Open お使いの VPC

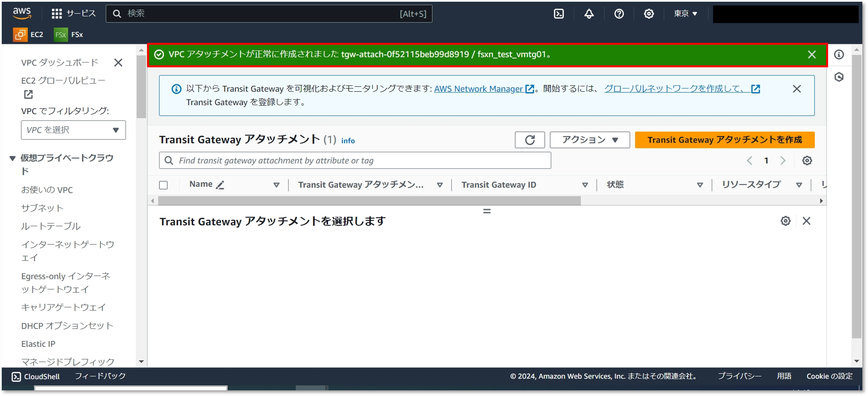(x=47, y=190)
